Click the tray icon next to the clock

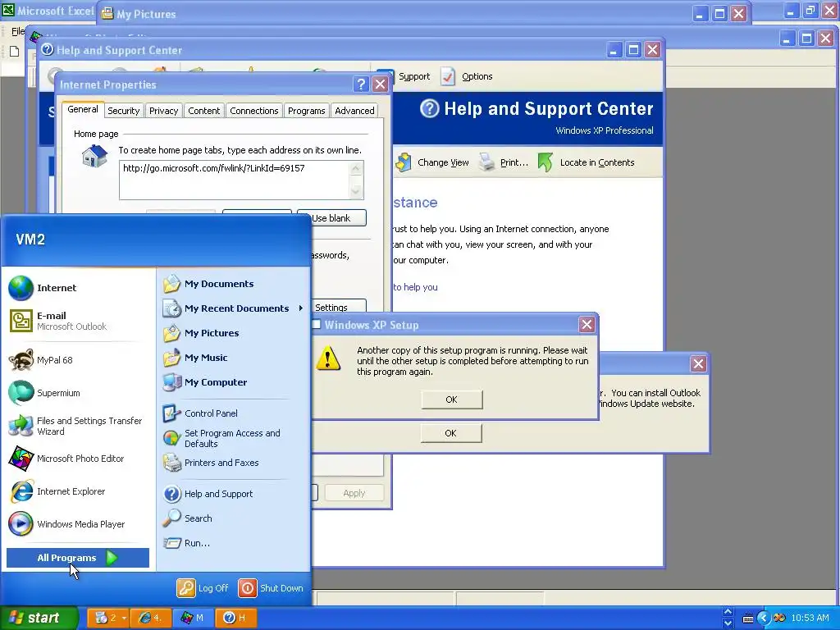[x=779, y=619]
